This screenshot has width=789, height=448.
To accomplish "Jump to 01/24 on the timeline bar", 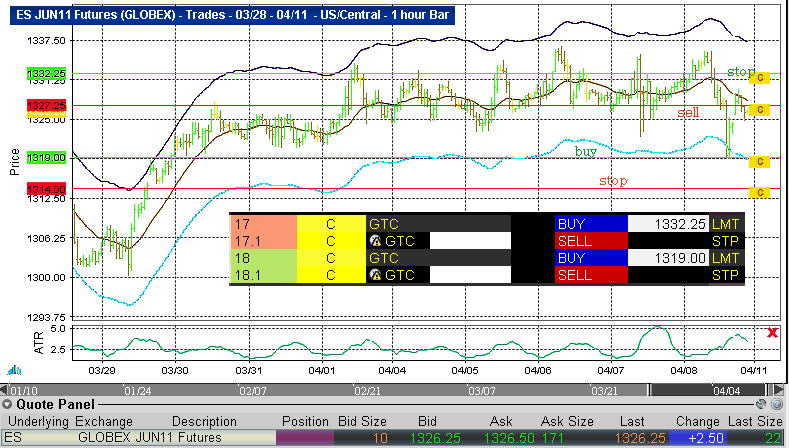I will pyautogui.click(x=137, y=390).
